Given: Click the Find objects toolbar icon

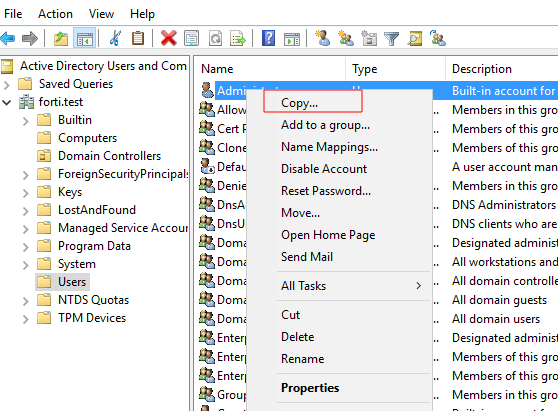Looking at the screenshot, I should point(415,38).
